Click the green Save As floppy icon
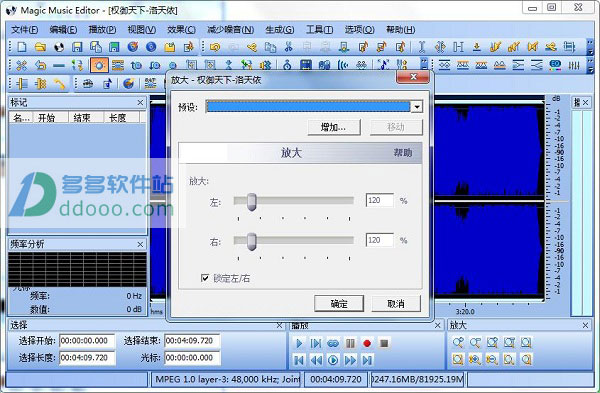The width and height of the screenshot is (600, 393). pyautogui.click(x=114, y=47)
